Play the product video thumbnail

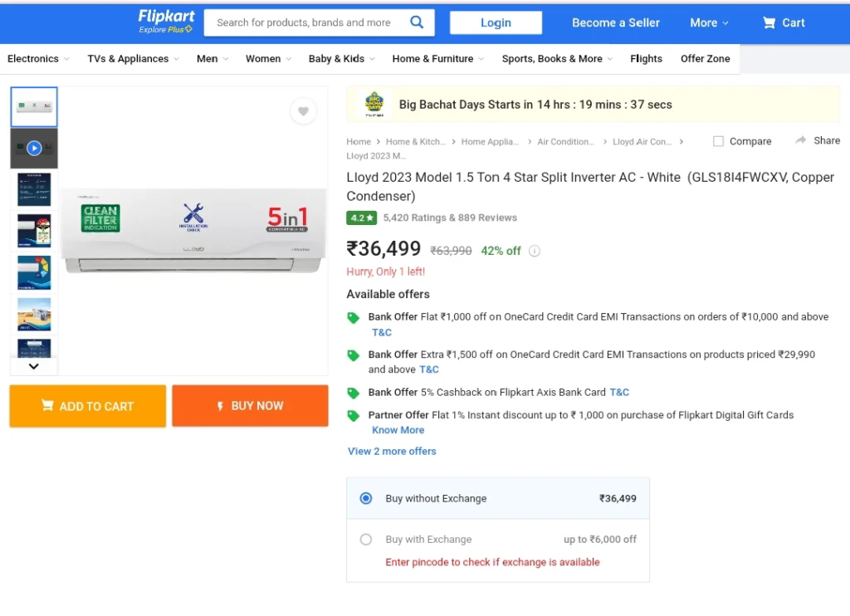33,148
